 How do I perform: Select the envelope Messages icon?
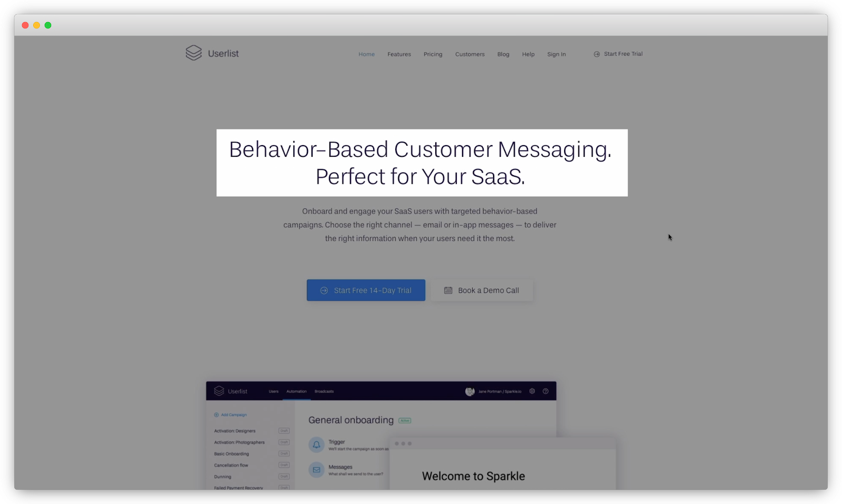316,469
